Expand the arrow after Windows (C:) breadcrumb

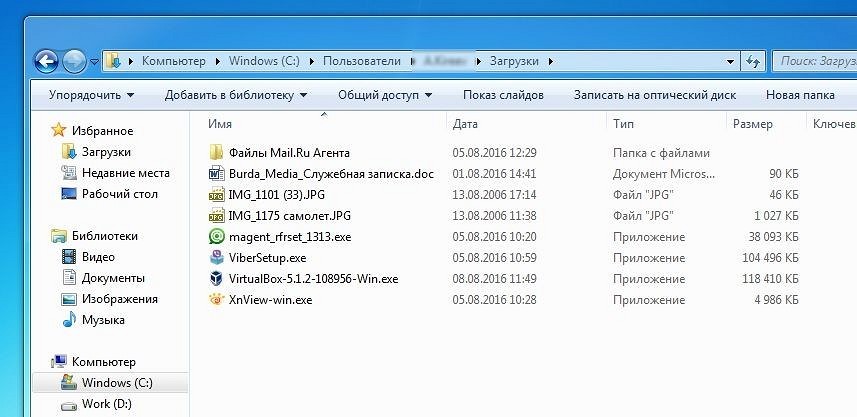(x=312, y=62)
